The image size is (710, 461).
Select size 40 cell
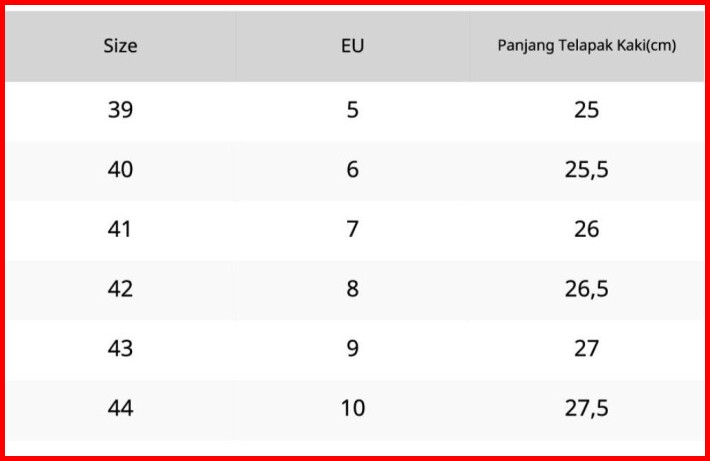tap(120, 170)
